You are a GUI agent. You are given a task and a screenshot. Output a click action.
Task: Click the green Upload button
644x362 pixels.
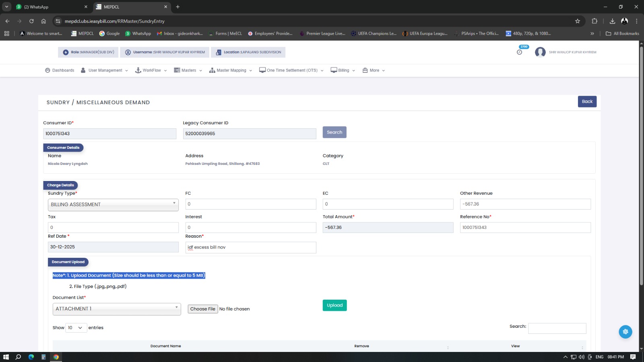pos(334,305)
